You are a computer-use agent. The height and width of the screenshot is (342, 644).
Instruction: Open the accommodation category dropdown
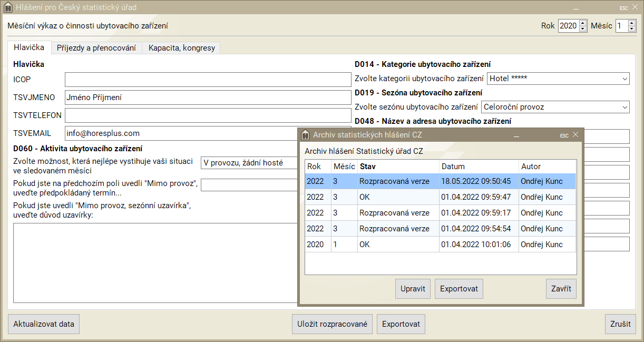[558, 79]
